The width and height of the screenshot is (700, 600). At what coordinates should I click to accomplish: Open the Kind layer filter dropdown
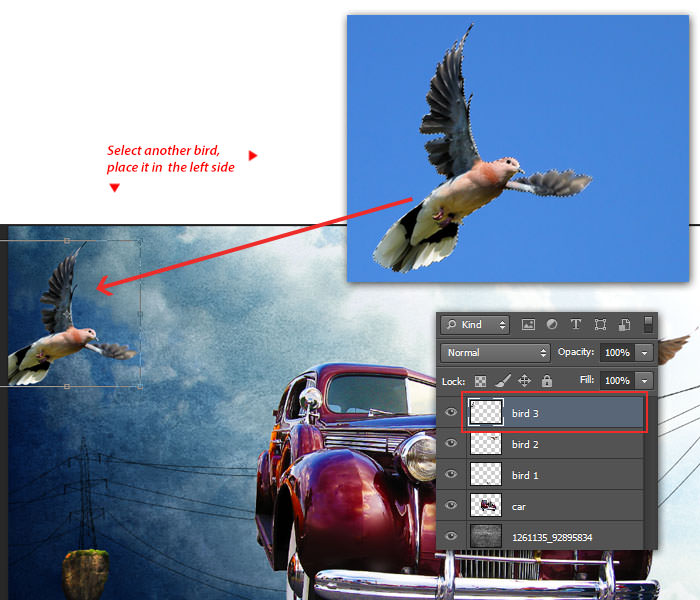pyautogui.click(x=475, y=325)
